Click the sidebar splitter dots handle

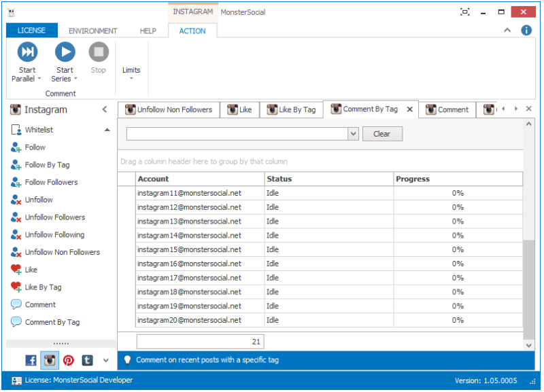[x=61, y=344]
